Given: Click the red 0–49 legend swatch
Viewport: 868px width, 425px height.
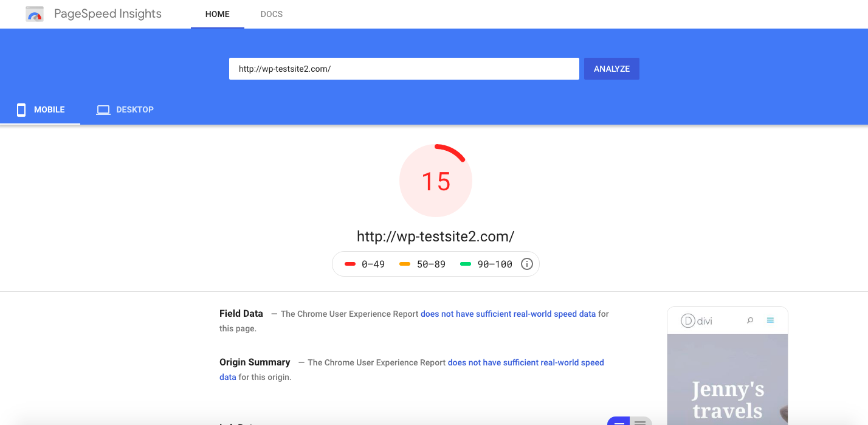Looking at the screenshot, I should tap(350, 264).
